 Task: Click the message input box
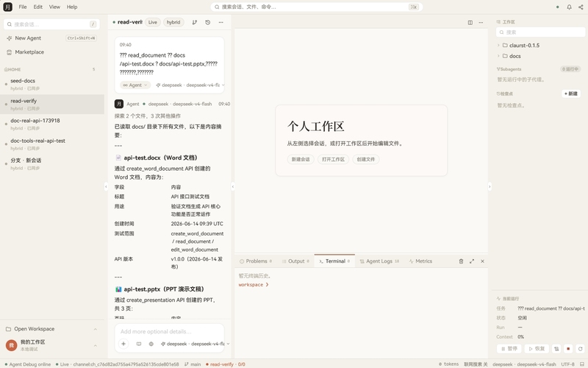[x=170, y=332]
